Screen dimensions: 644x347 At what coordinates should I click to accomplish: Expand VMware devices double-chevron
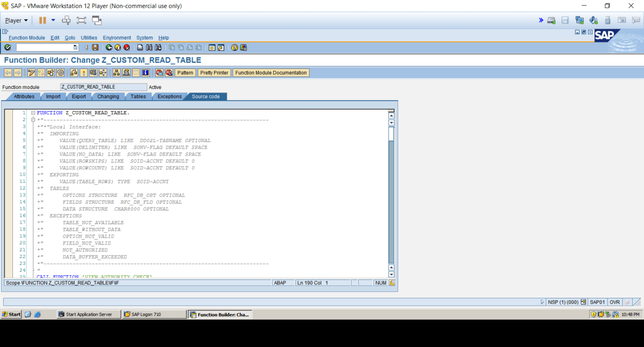coord(541,20)
